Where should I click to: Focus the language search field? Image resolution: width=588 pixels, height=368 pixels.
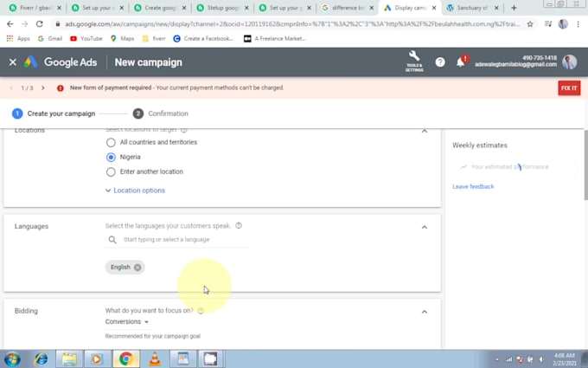click(178, 240)
